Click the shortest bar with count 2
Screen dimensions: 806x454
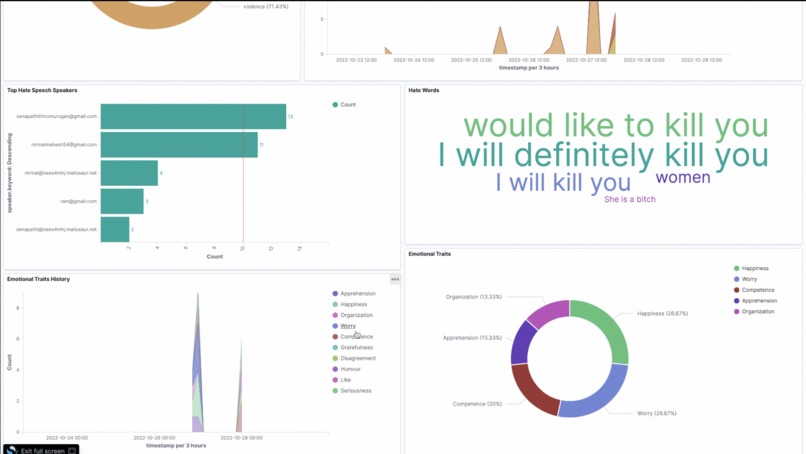(x=115, y=229)
